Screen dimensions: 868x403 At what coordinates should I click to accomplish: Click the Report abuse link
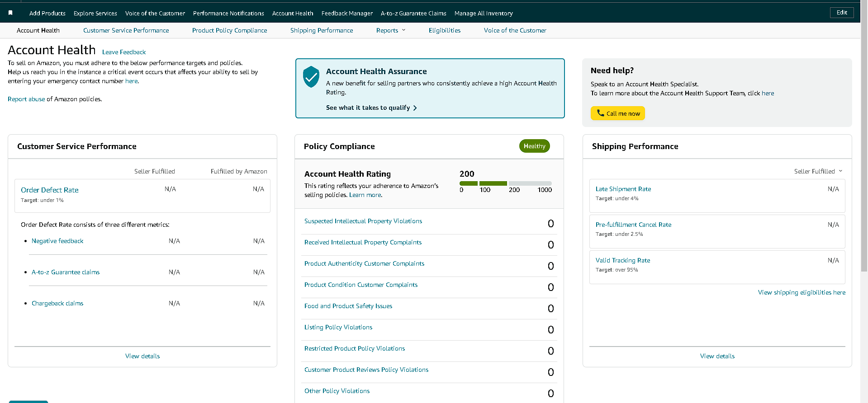click(x=26, y=99)
